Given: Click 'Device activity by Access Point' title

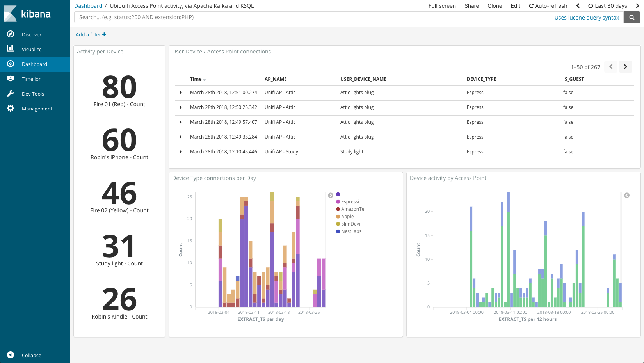Looking at the screenshot, I should pyautogui.click(x=448, y=178).
